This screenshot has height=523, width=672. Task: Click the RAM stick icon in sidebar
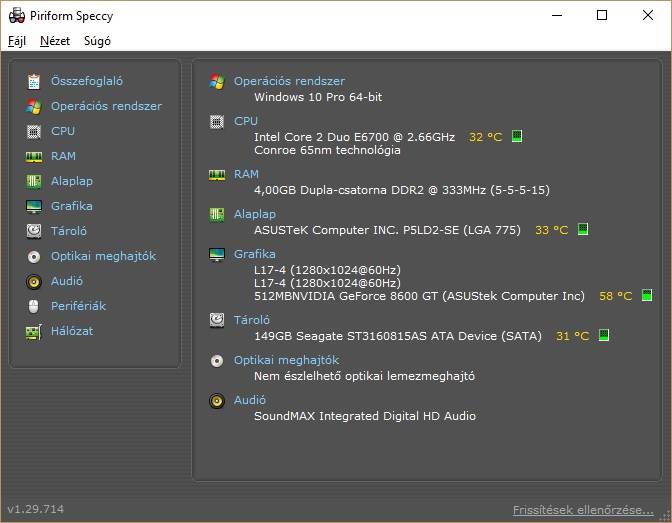point(34,157)
